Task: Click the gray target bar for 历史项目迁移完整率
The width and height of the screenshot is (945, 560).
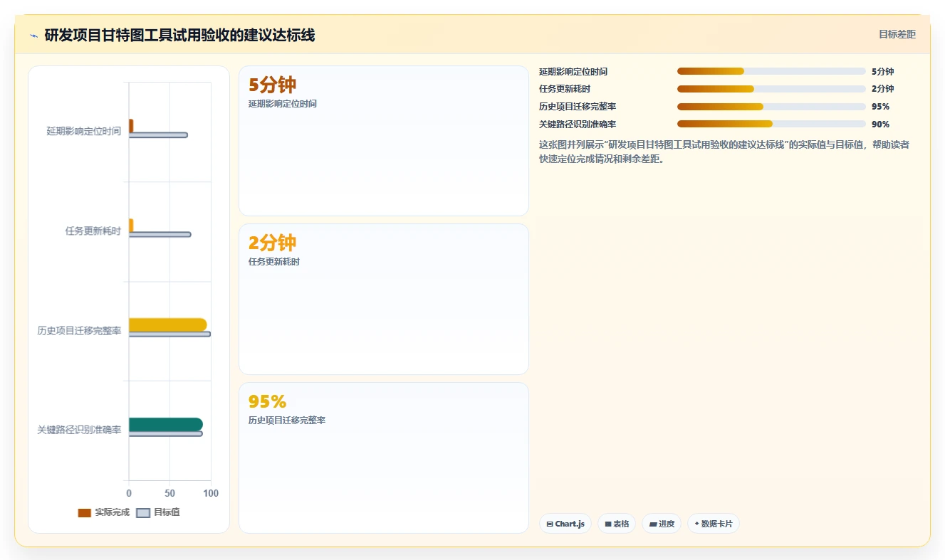Action: coord(169,334)
